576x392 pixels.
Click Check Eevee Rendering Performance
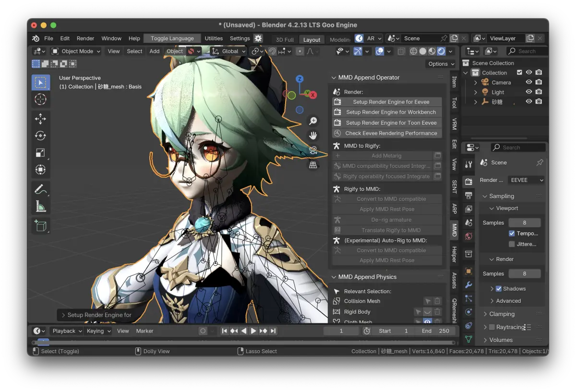pos(387,133)
